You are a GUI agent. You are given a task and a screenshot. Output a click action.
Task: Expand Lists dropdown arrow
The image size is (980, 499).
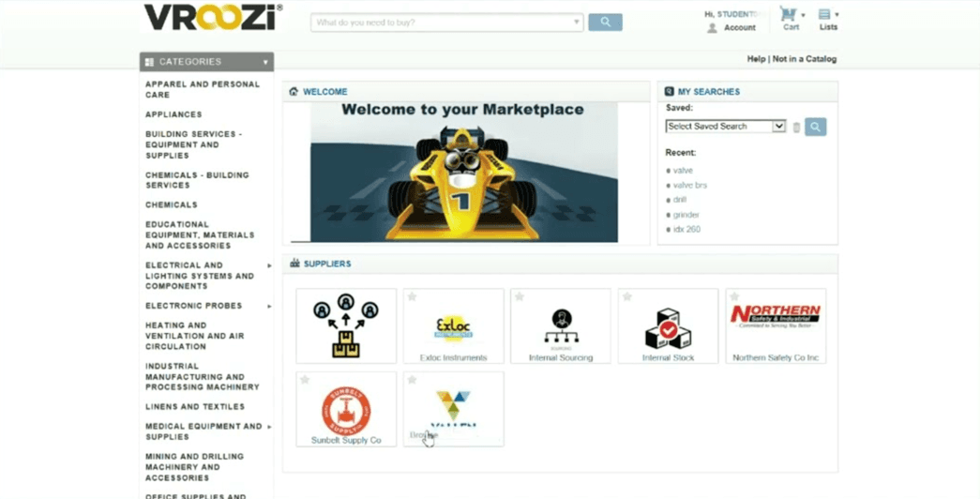(837, 14)
